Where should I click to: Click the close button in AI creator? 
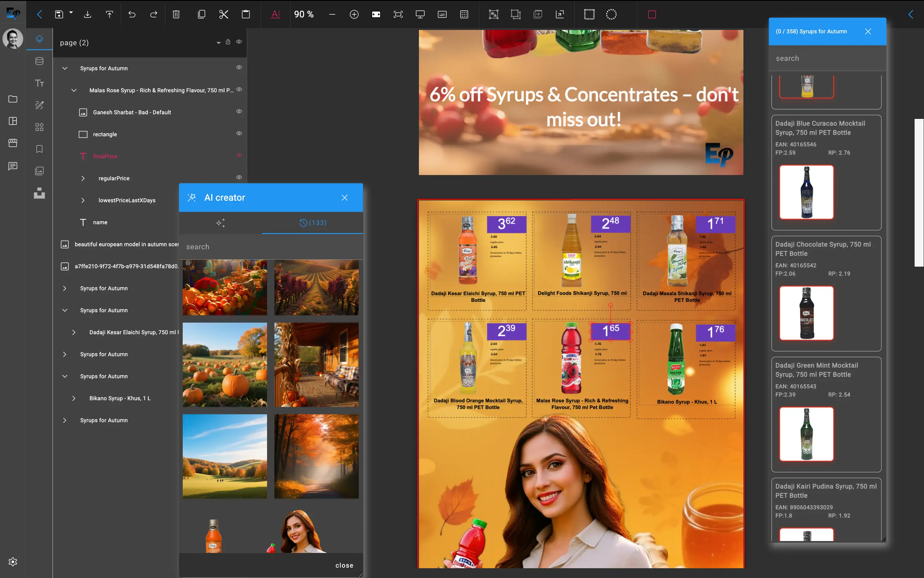(x=344, y=198)
